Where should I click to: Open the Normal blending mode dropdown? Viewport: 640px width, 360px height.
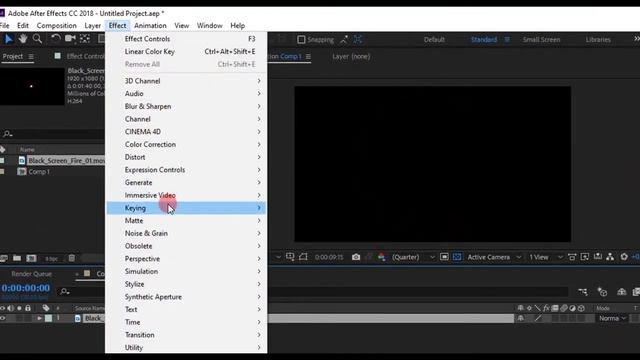pyautogui.click(x=613, y=318)
